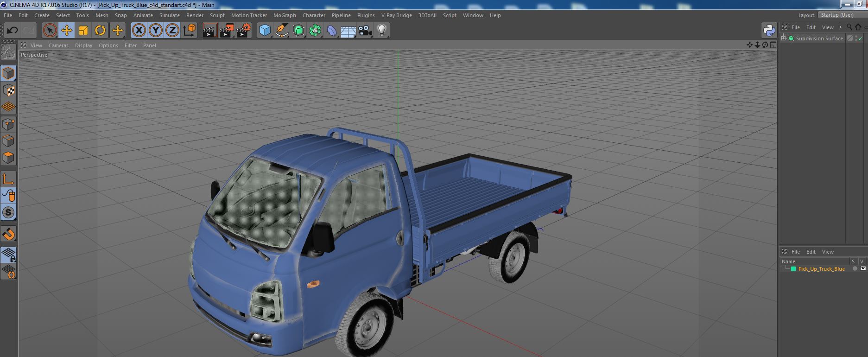Click the Array modeling object icon
868x357 pixels.
click(x=315, y=31)
